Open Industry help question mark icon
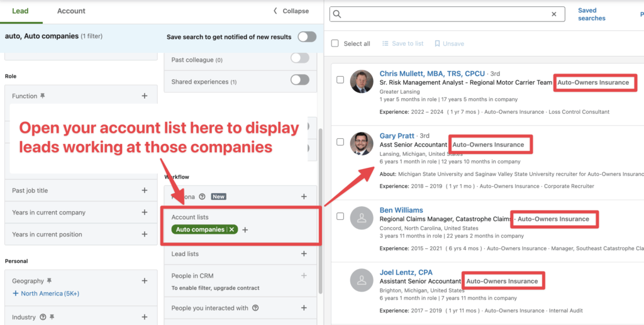This screenshot has height=325, width=644. click(x=43, y=317)
